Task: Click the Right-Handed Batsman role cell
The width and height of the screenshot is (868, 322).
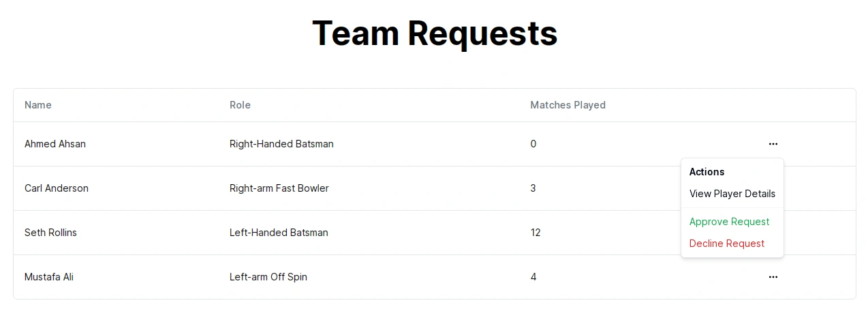Action: [x=281, y=144]
